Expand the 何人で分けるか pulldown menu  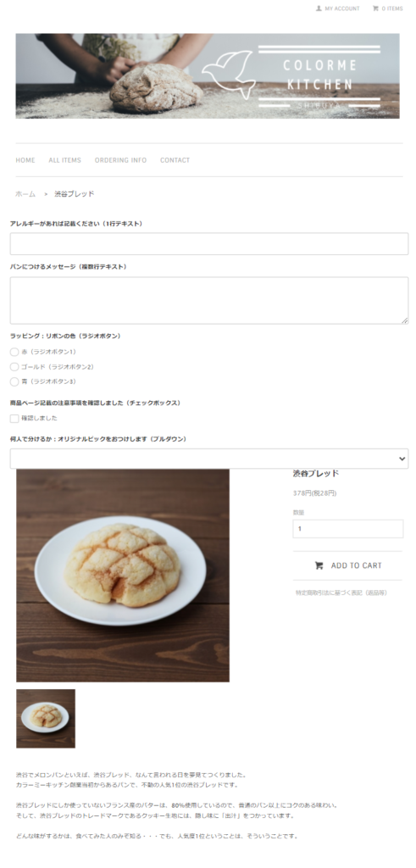209,459
